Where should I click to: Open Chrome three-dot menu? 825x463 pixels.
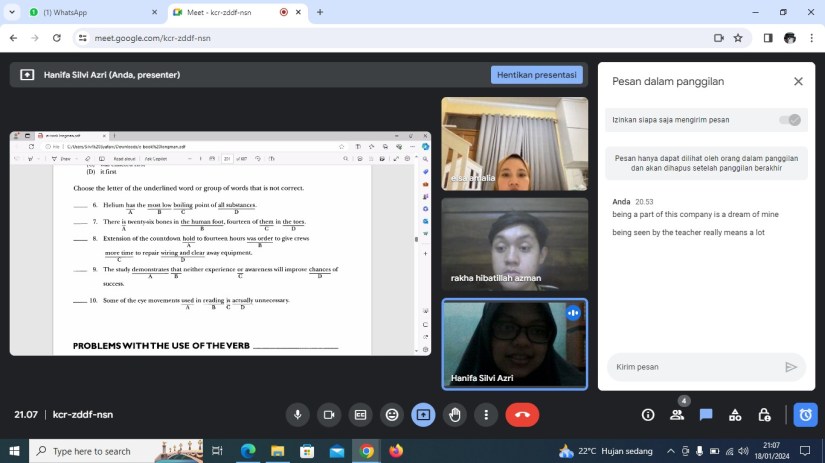pos(811,38)
